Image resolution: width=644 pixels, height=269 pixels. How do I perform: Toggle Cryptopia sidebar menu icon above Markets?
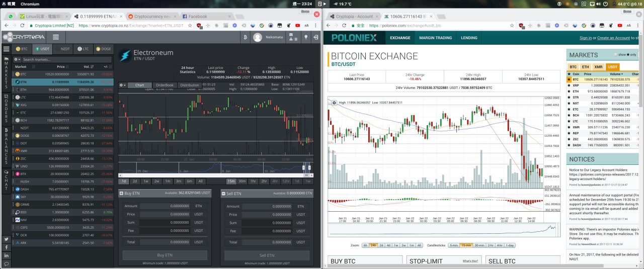pos(6,49)
